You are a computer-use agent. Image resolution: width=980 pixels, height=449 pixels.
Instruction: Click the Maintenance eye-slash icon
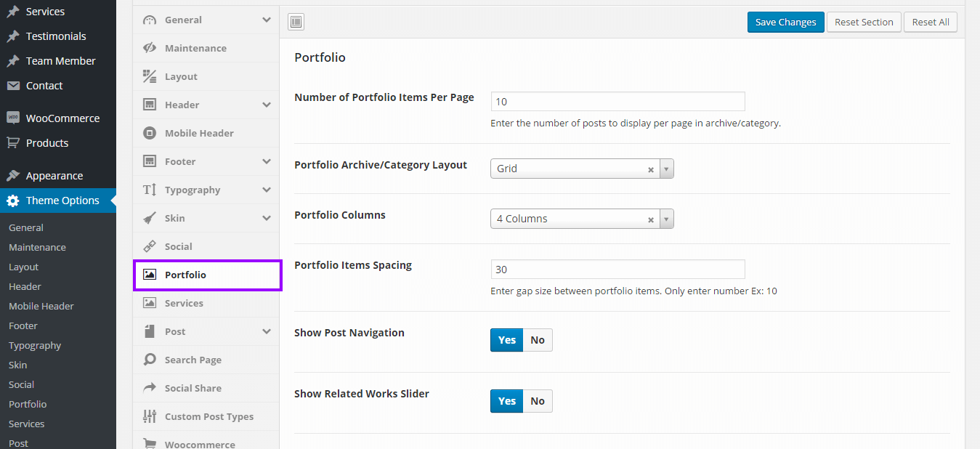pyautogui.click(x=150, y=48)
